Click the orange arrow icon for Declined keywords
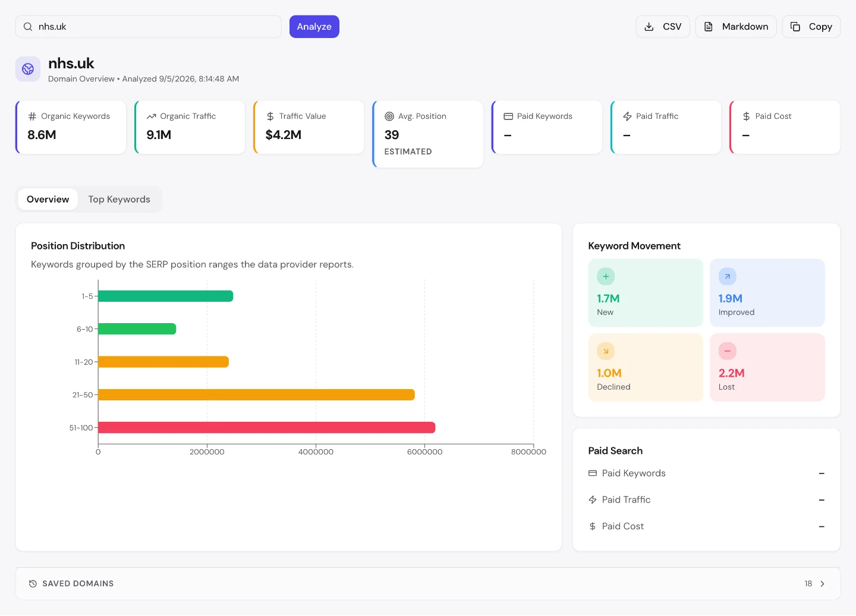Screen dimensions: 856x616 [606, 351]
